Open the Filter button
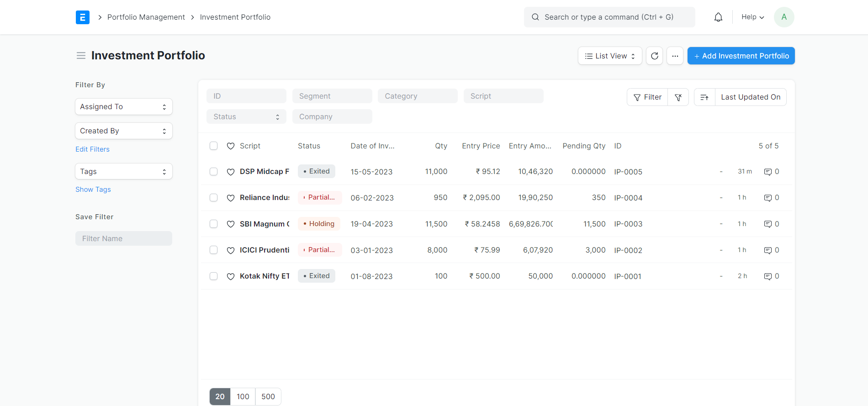Screen dimensions: 868x406 point(647,97)
